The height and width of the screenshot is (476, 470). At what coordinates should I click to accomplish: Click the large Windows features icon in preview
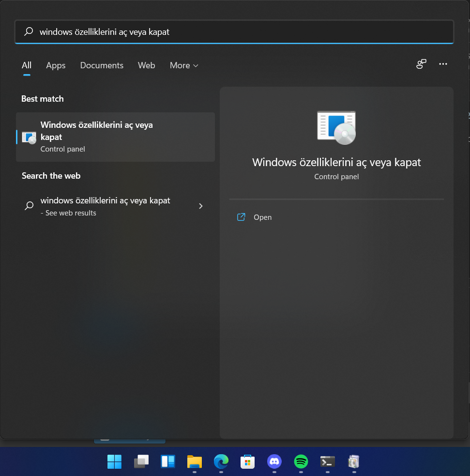336,128
